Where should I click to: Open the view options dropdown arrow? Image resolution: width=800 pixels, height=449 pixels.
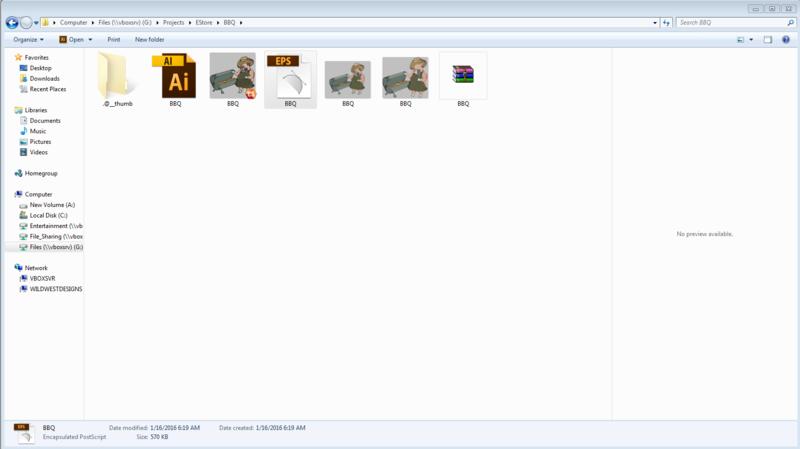pos(751,39)
